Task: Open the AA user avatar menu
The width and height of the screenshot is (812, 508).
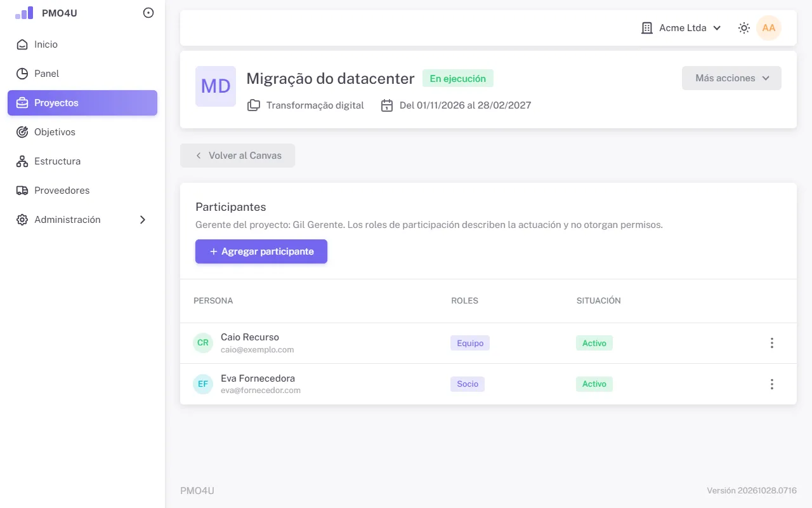Action: click(x=769, y=28)
